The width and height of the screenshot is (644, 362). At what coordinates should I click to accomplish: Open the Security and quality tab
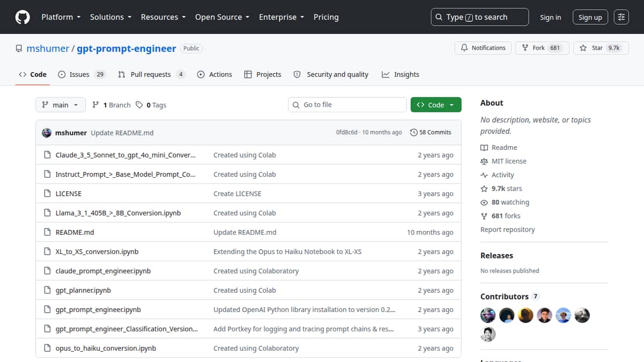[331, 75]
